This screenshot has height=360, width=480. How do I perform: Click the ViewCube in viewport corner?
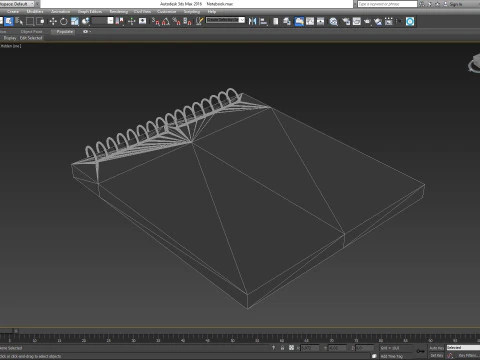pos(474,63)
